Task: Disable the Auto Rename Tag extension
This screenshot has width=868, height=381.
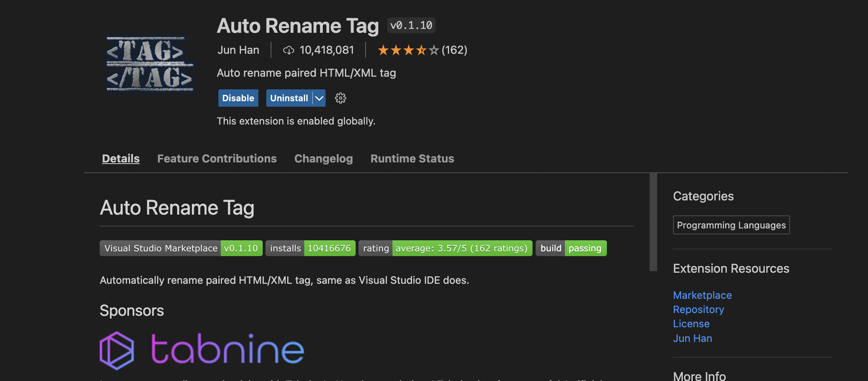Action: pos(238,98)
